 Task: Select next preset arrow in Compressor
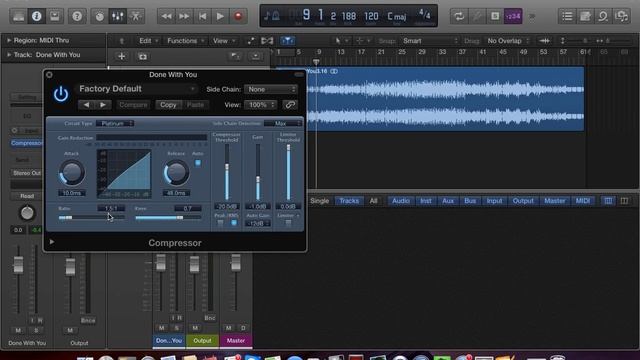[103, 105]
